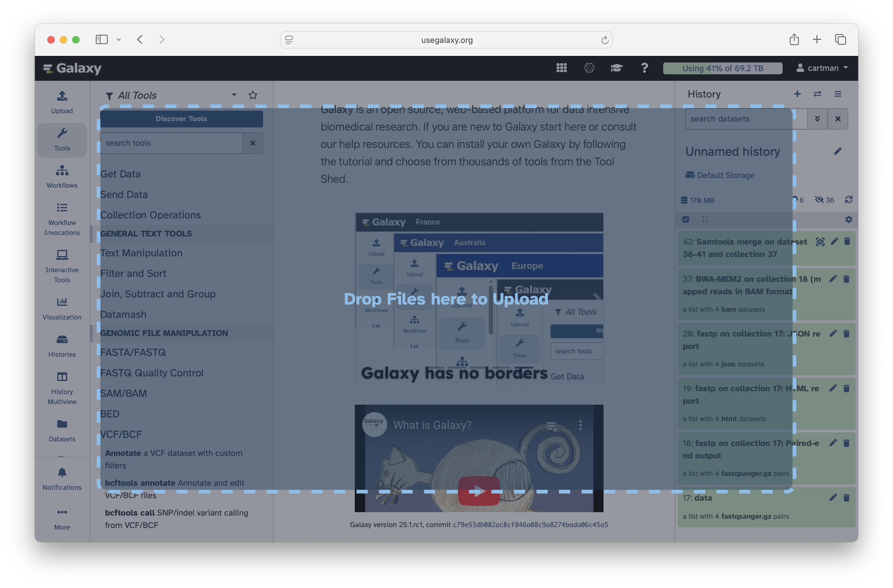The width and height of the screenshot is (893, 588).
Task: Open the cartman user menu
Action: pos(822,68)
